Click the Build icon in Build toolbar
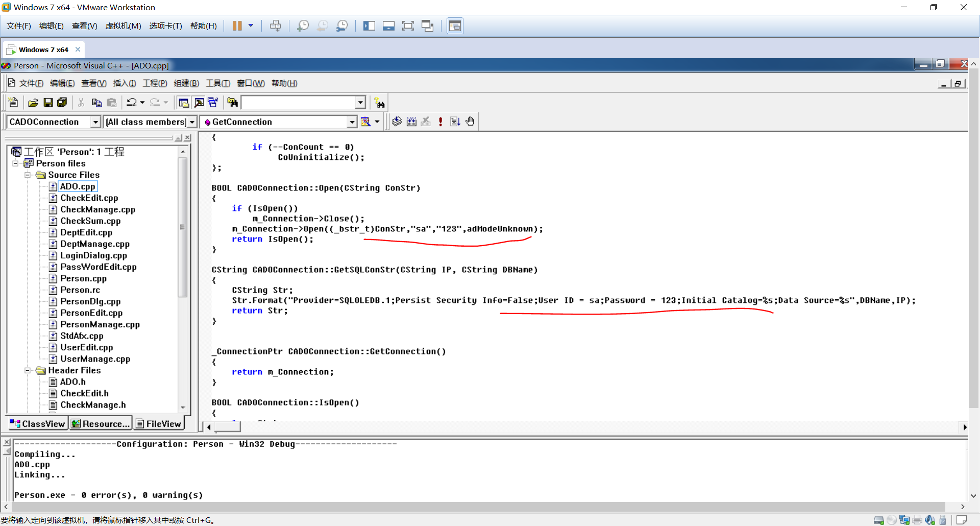This screenshot has height=526, width=980. (411, 122)
